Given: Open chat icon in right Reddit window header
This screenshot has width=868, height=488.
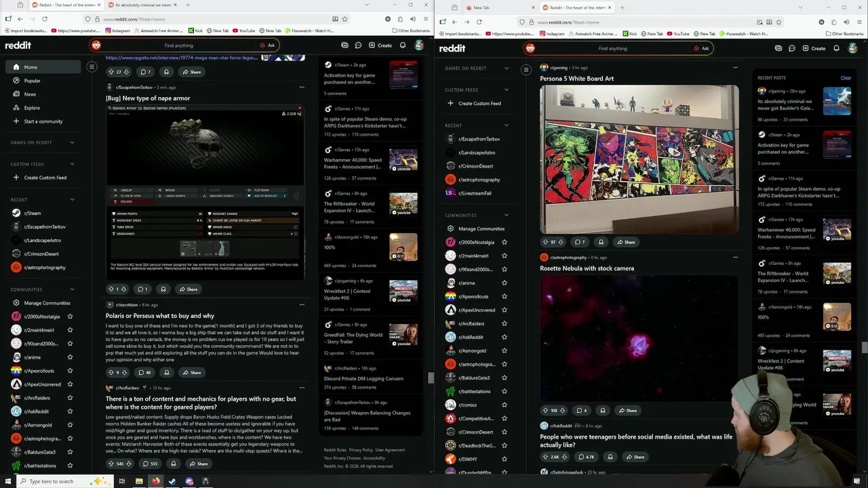Looking at the screenshot, I should click(792, 48).
